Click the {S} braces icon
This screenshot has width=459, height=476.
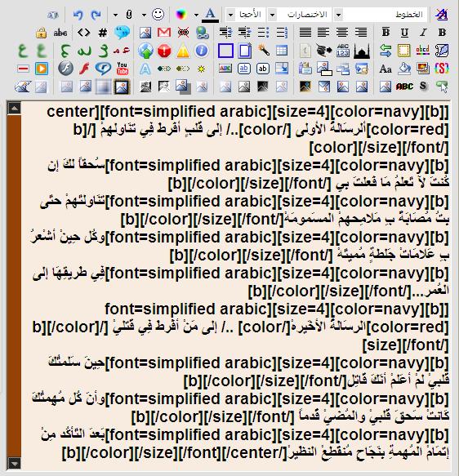(x=441, y=69)
